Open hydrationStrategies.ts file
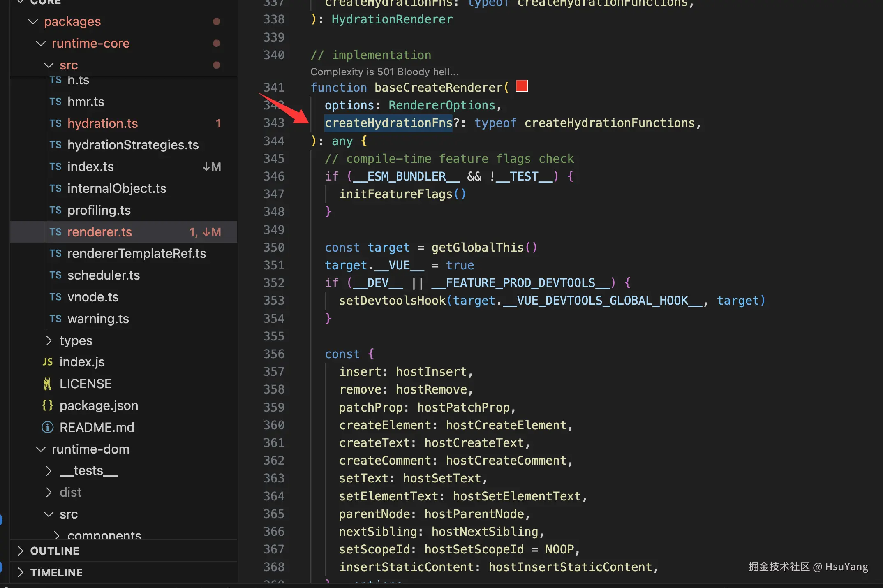The image size is (883, 588). click(133, 145)
